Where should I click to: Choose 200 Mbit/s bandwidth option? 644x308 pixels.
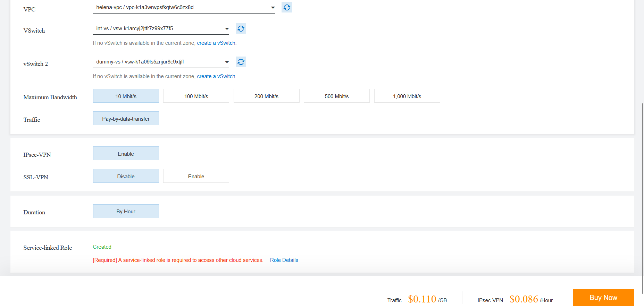266,96
